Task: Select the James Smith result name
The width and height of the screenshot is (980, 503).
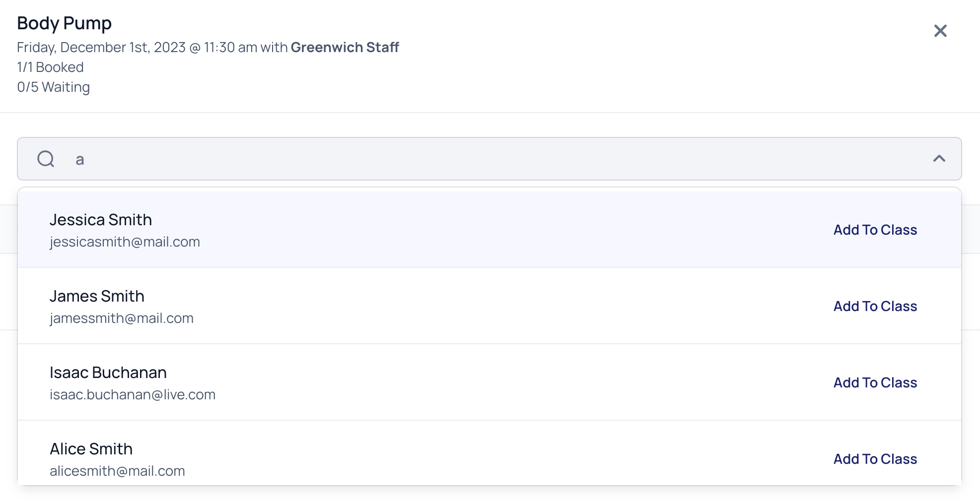Action: [x=97, y=296]
